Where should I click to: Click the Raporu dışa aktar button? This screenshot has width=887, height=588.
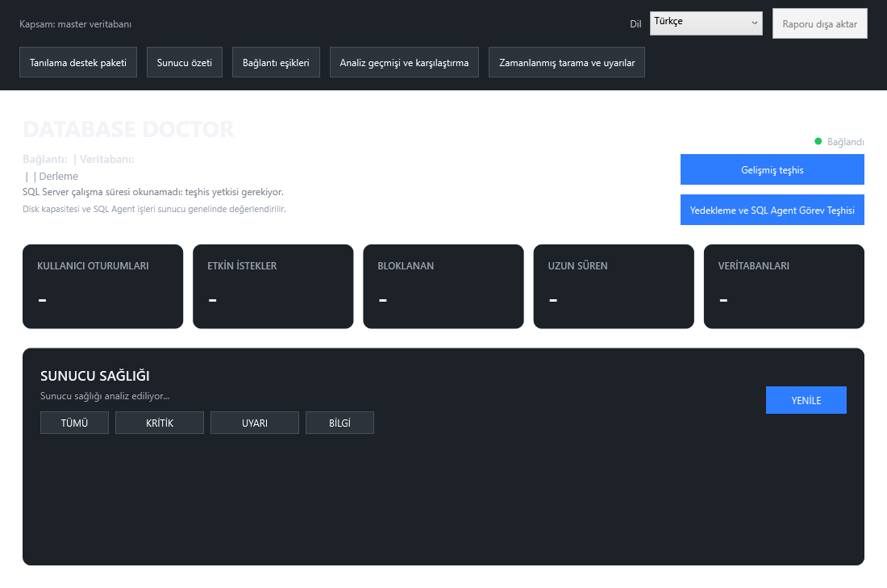pos(820,23)
